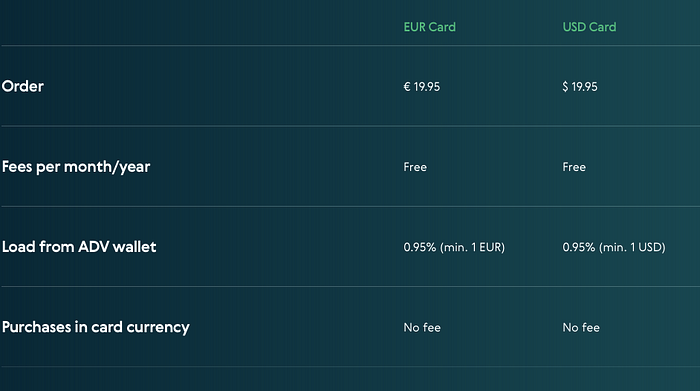Select the Fees per month/year label
The image size is (700, 391).
[76, 167]
